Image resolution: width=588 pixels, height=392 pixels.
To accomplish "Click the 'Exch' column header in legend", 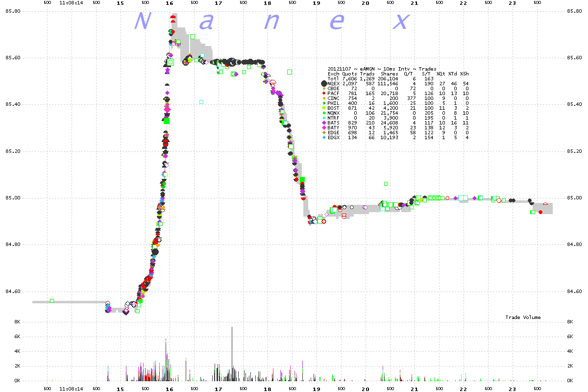I will coord(333,73).
